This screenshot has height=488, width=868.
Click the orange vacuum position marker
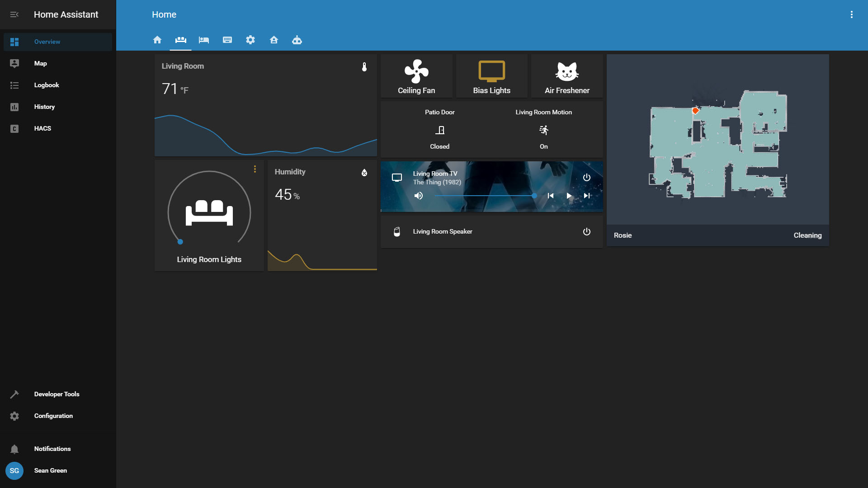(695, 111)
